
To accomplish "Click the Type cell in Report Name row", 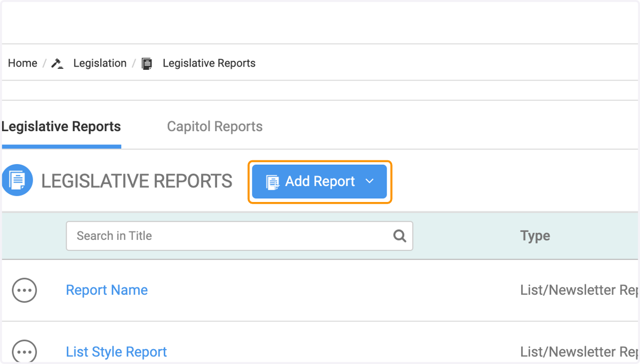I will click(579, 290).
